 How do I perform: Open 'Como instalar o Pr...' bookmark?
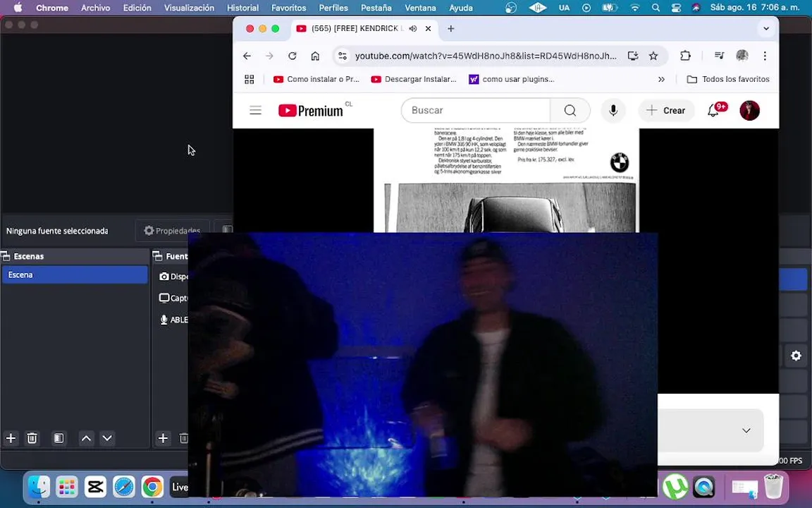click(316, 79)
